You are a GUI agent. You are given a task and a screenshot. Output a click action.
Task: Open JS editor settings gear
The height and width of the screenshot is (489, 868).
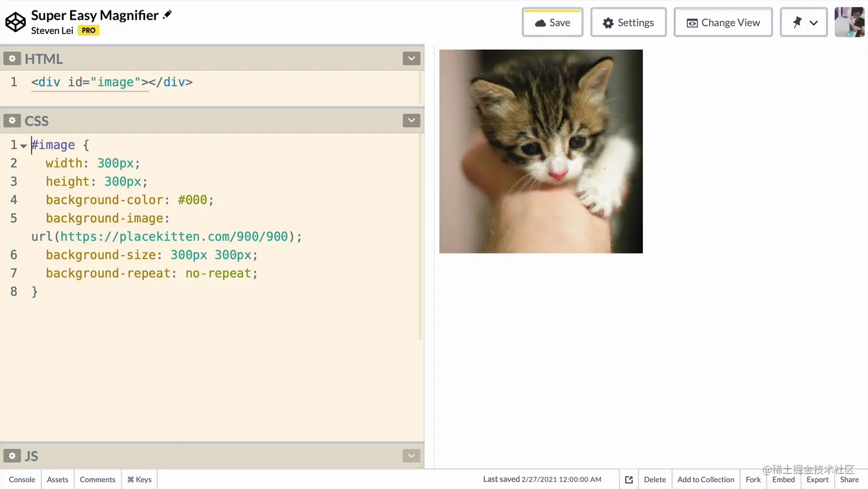(12, 456)
